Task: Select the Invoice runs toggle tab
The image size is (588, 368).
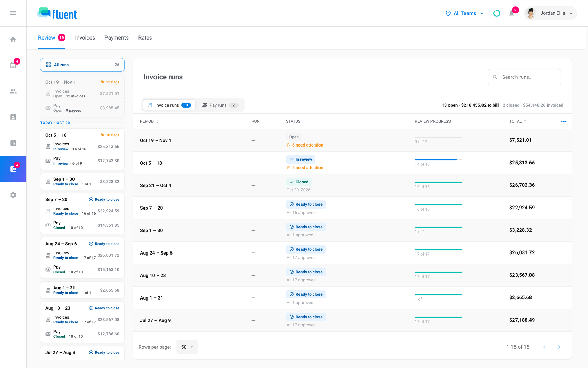Action: [x=169, y=105]
